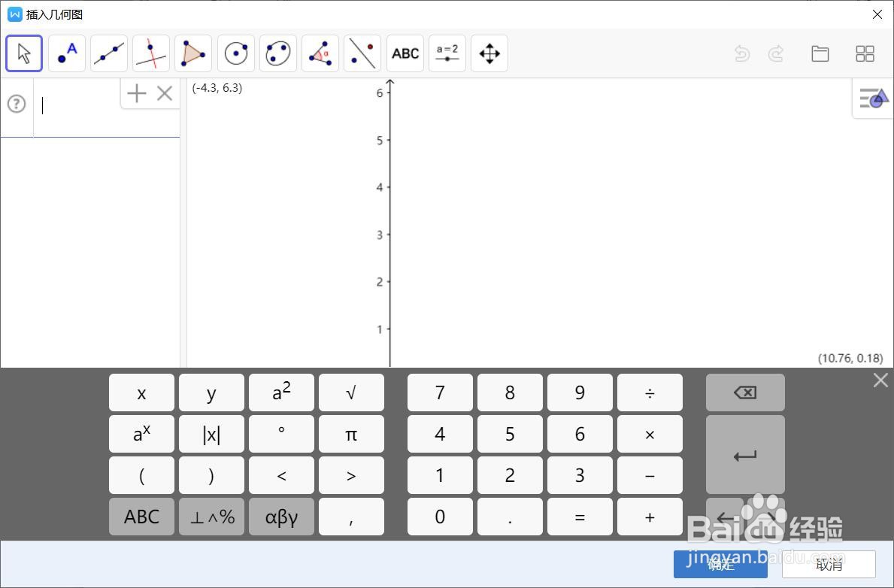The image size is (894, 588).
Task: Select the Move Graphics View tool
Action: 489,53
